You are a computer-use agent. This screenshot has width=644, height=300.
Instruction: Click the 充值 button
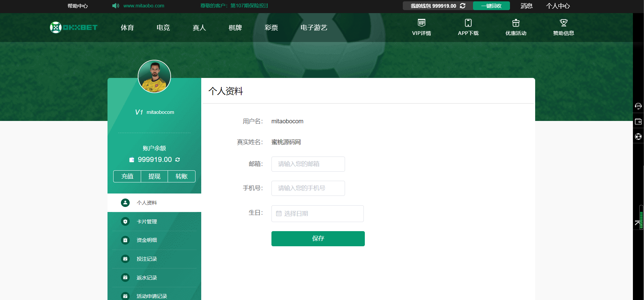tap(127, 176)
